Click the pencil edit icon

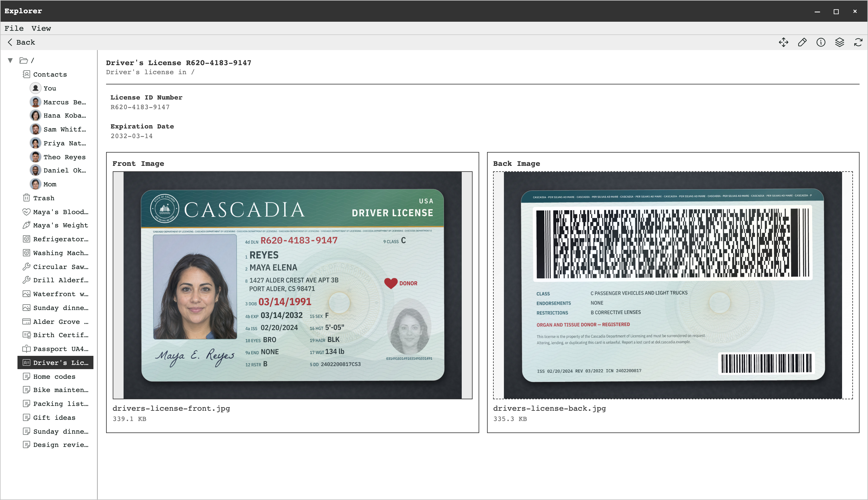(802, 42)
